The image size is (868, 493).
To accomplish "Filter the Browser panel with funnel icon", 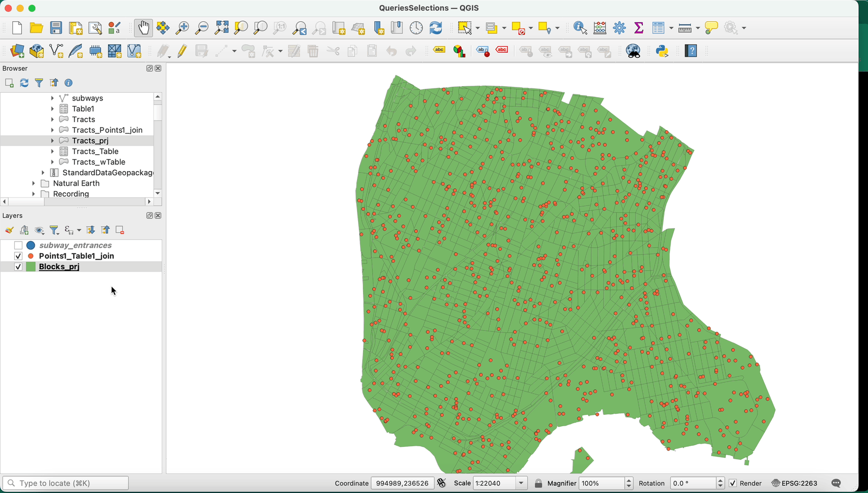I will [x=39, y=83].
